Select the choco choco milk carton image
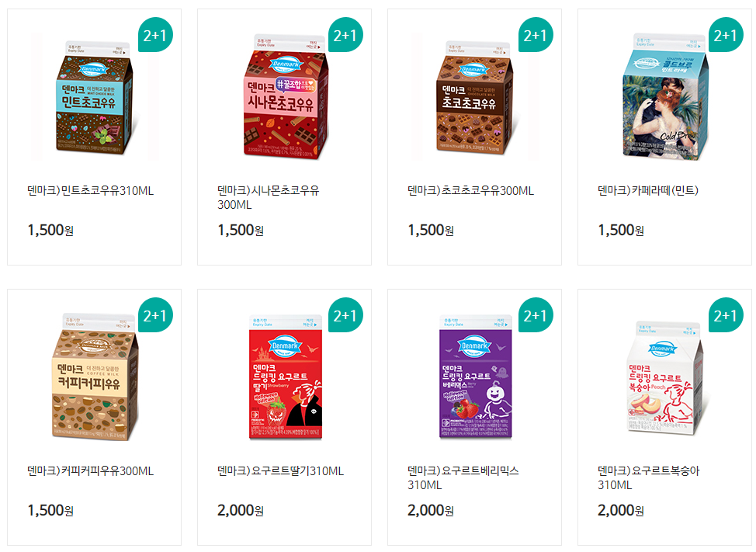The width and height of the screenshot is (756, 552). 474,98
